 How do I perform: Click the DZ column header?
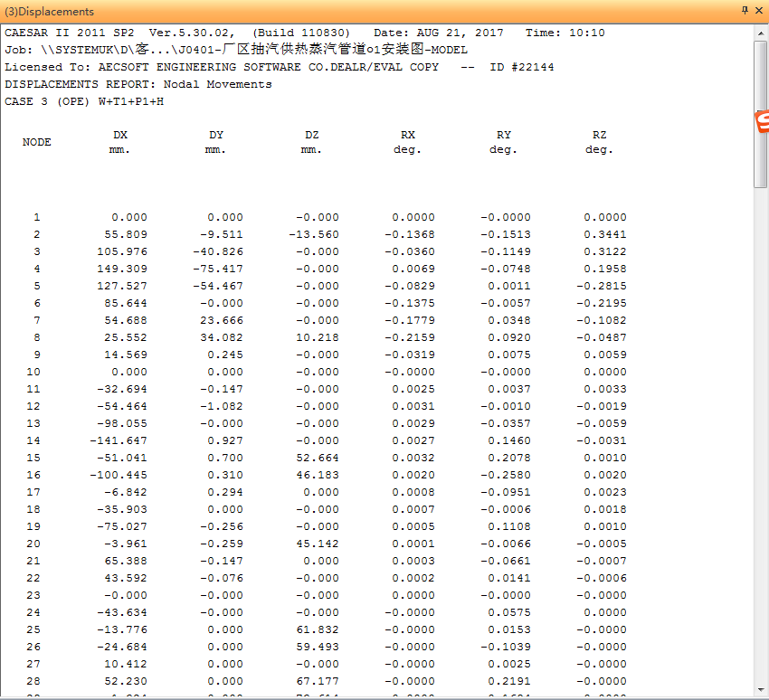point(312,135)
